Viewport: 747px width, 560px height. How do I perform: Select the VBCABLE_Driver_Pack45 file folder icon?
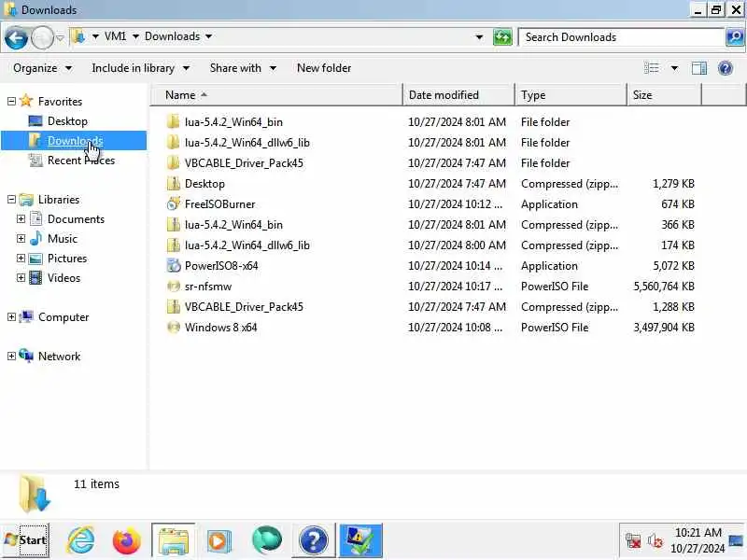coord(174,162)
